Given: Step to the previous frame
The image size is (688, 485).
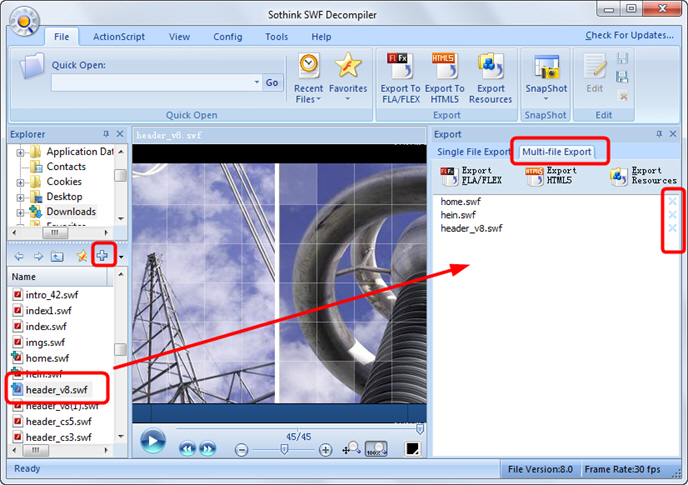Looking at the screenshot, I should point(187,449).
